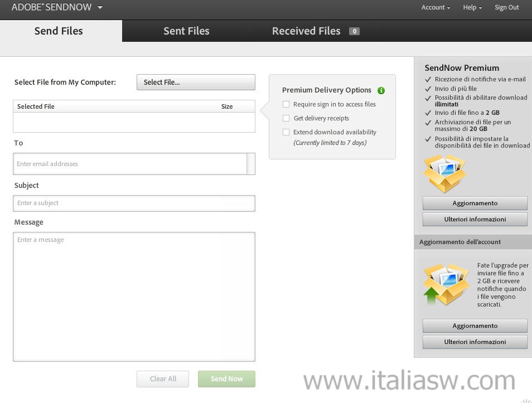Click the Premium Delivery Options heading
Viewport: 532px width, 403px height.
click(326, 90)
